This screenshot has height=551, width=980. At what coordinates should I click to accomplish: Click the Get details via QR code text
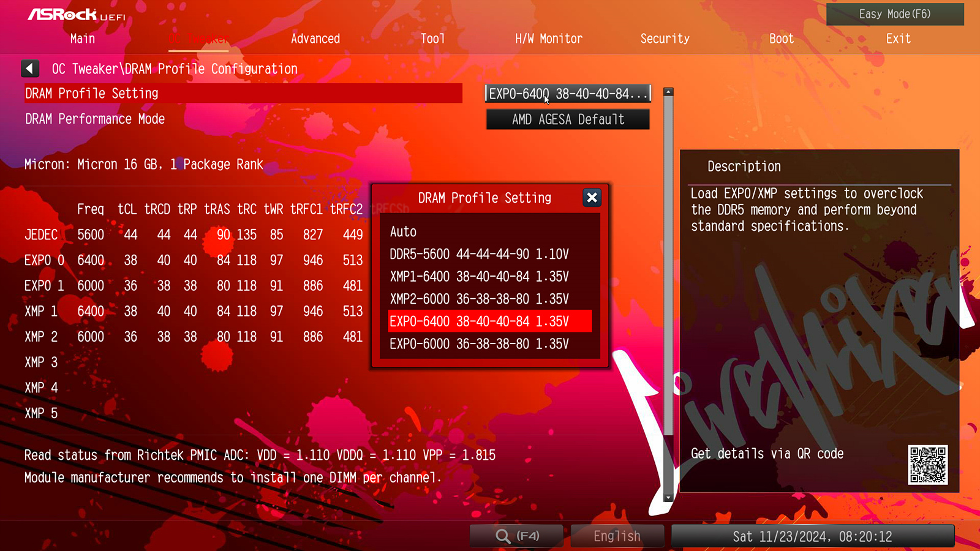click(767, 454)
